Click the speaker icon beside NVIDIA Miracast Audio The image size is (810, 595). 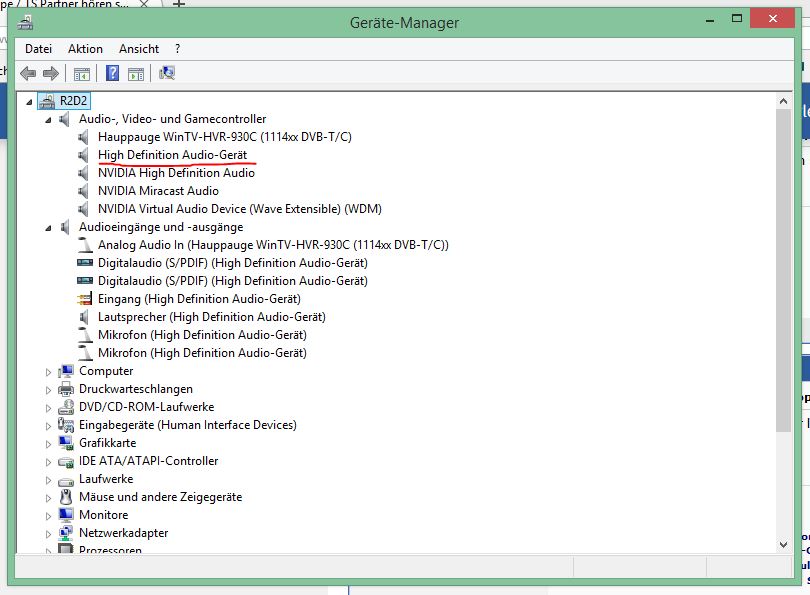(x=84, y=191)
